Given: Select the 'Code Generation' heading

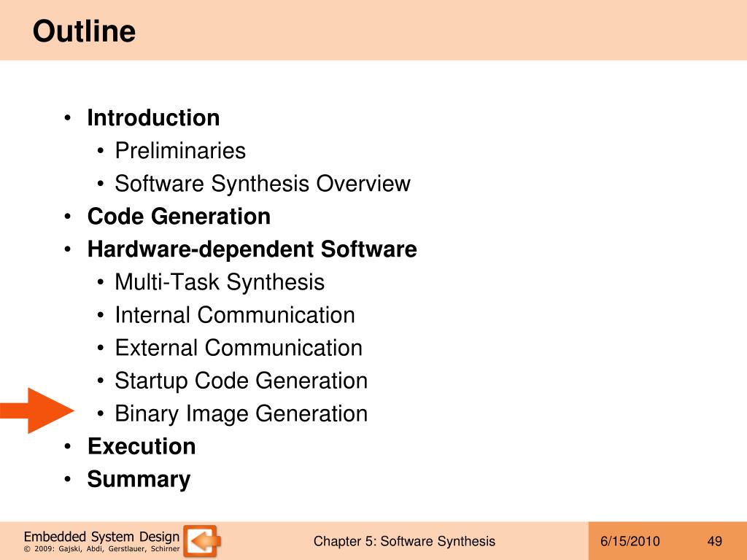Looking at the screenshot, I should tap(179, 216).
